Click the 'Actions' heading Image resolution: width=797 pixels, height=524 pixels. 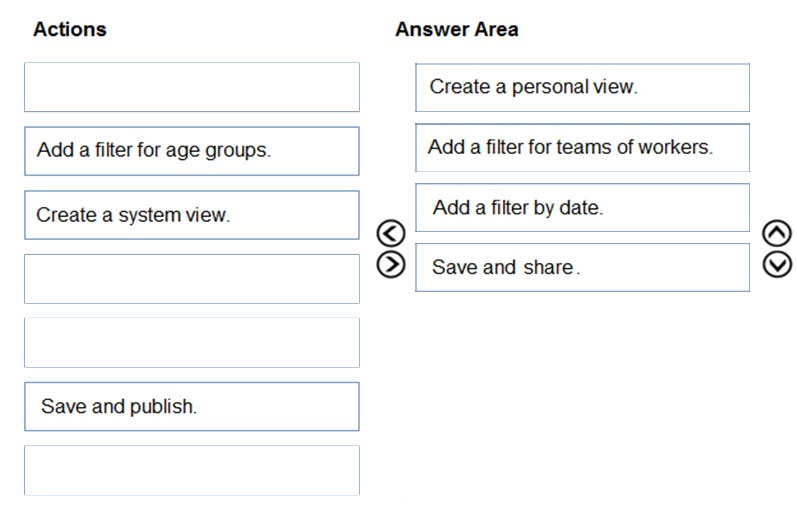(x=70, y=29)
